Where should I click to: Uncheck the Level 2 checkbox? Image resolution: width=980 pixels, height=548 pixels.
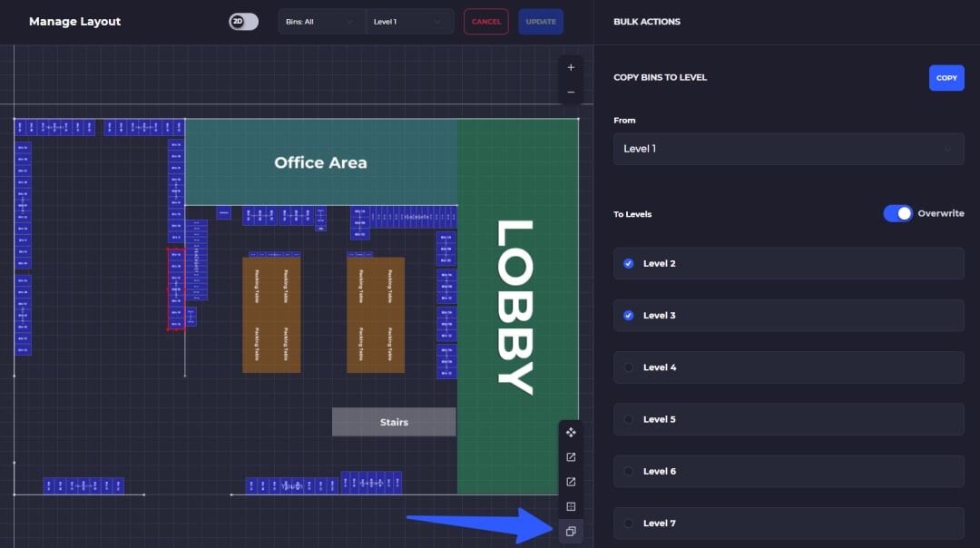tap(628, 264)
